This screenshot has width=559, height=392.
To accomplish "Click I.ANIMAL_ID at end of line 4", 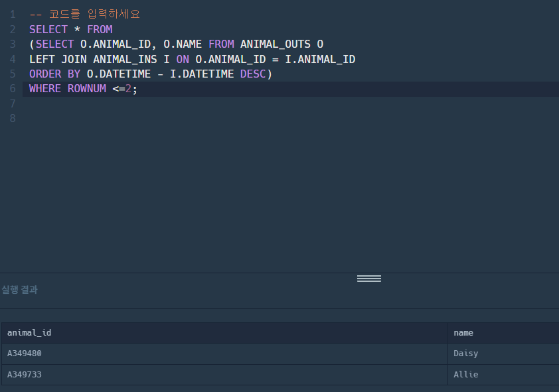I will pos(320,59).
